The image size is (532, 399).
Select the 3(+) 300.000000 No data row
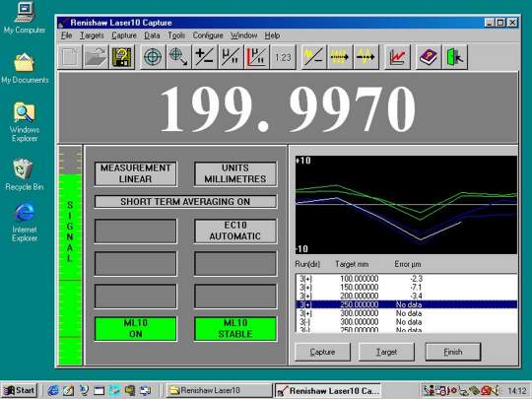406,313
